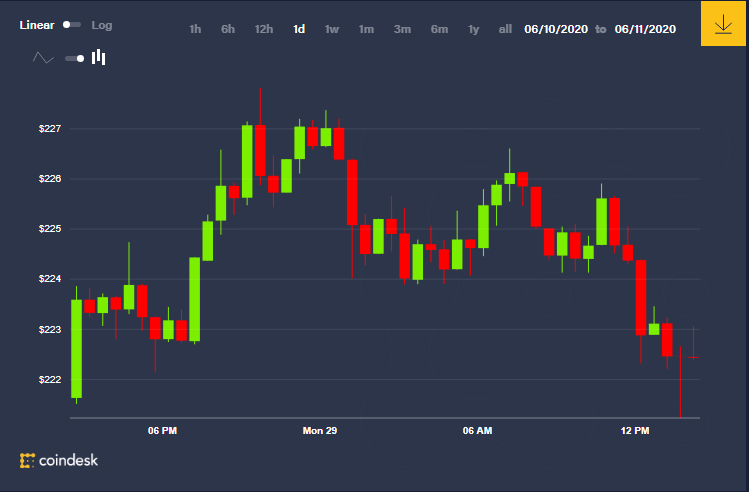Click the $222 price axis label
The width and height of the screenshot is (749, 492).
[x=50, y=380]
